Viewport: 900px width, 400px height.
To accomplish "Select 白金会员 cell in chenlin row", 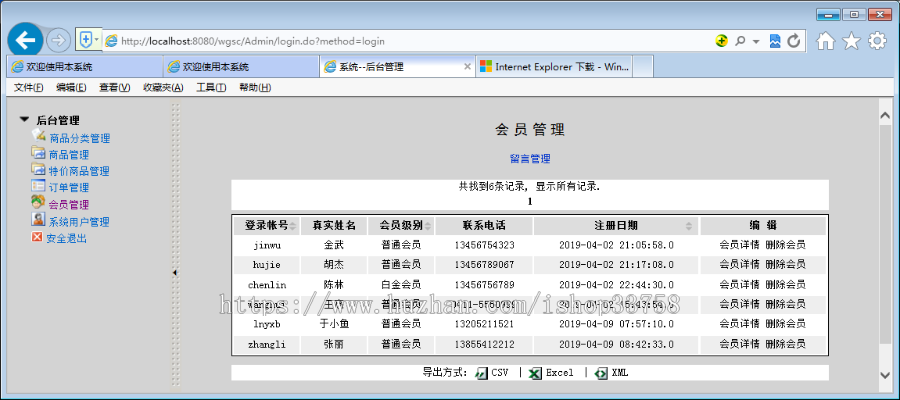I will click(401, 285).
